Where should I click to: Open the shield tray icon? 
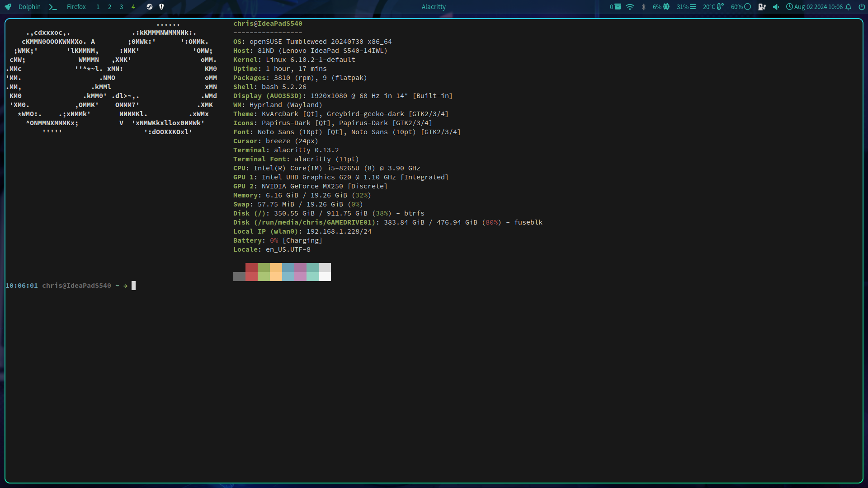[161, 7]
